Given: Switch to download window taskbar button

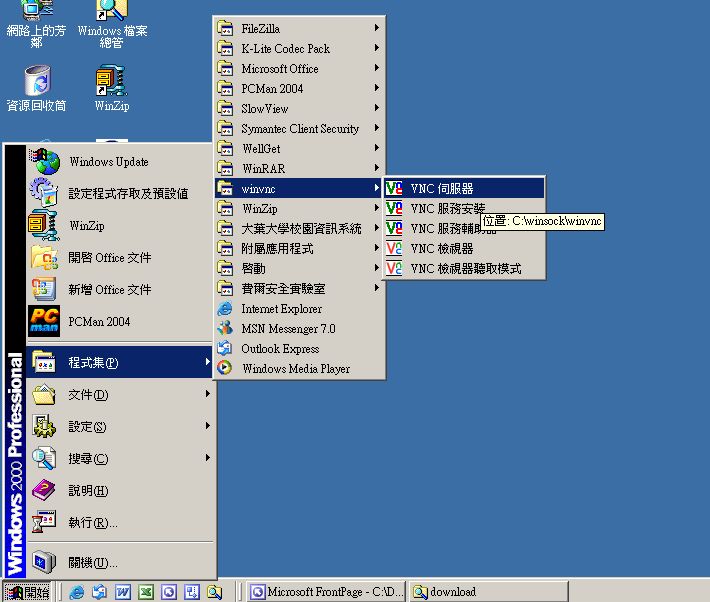Looking at the screenshot, I should click(x=489, y=592).
